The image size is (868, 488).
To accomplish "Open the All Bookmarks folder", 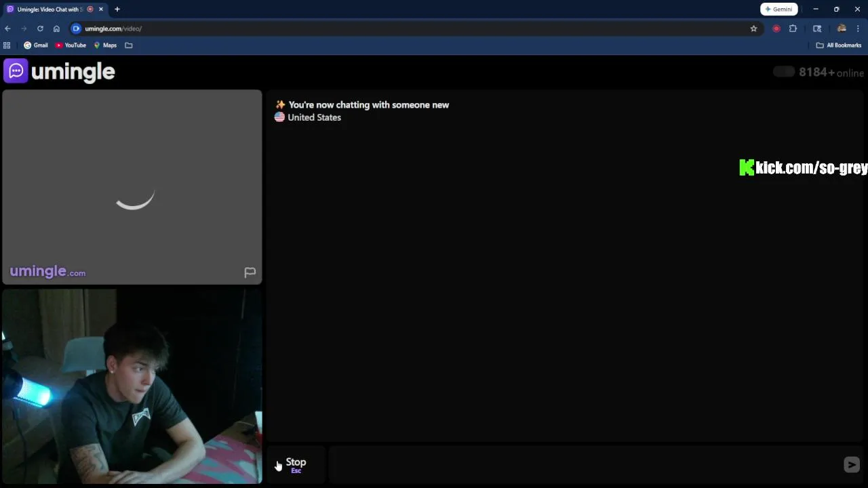I will [839, 45].
